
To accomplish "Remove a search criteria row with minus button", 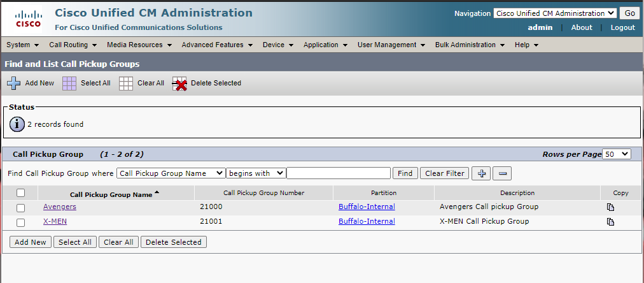I will [x=502, y=173].
